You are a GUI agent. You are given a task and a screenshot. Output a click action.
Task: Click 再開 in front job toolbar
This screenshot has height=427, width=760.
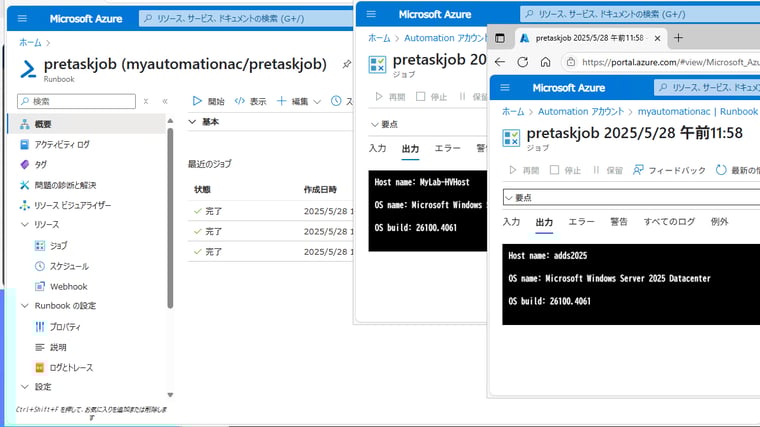(524, 170)
